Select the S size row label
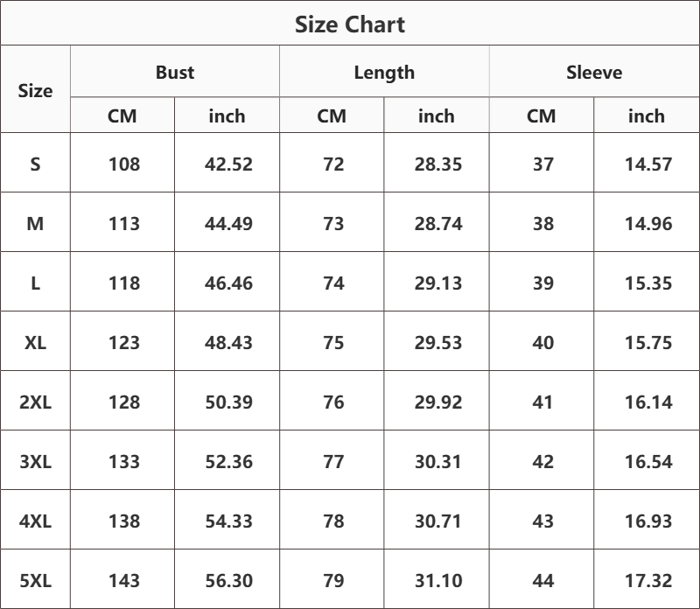 (35, 164)
